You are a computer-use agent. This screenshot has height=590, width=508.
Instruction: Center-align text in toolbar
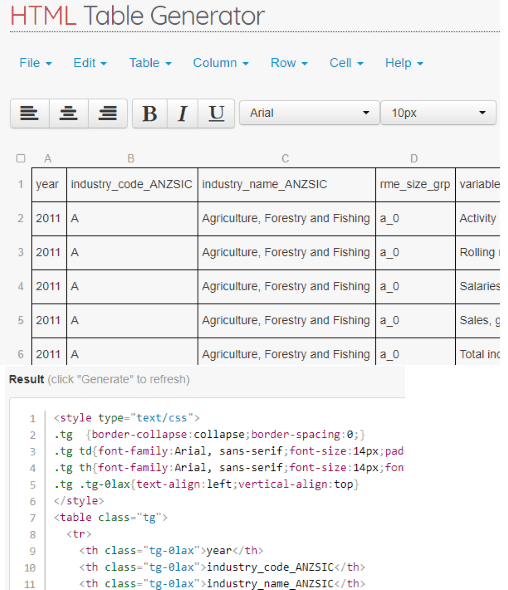coord(68,113)
